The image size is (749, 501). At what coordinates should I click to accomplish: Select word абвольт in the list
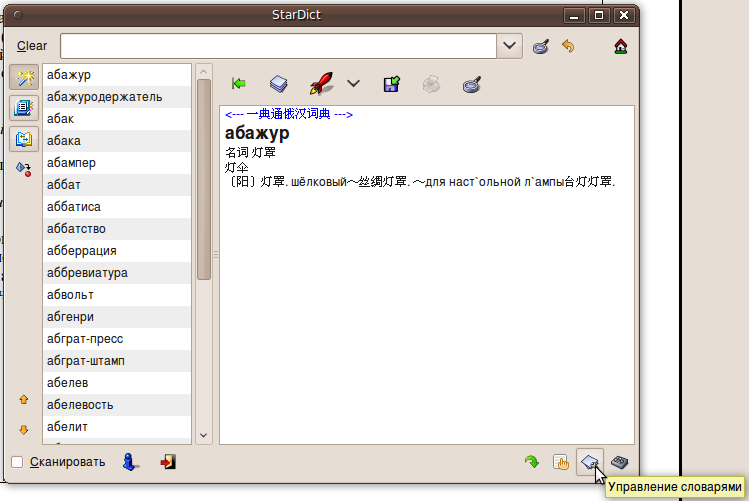[x=117, y=295]
